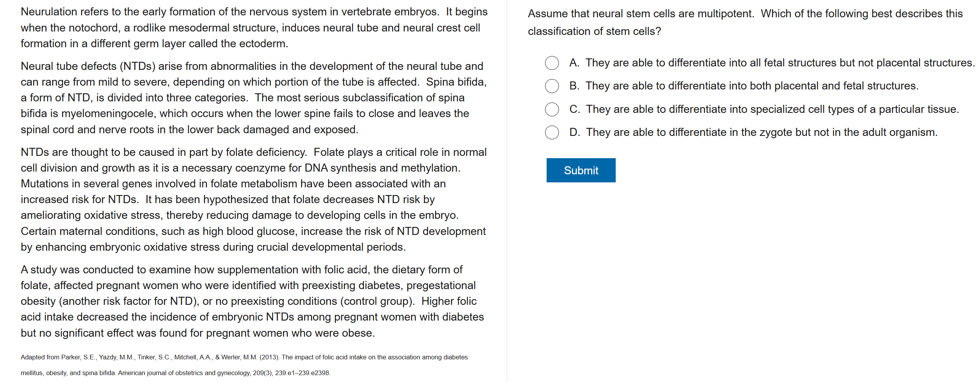The width and height of the screenshot is (980, 382).
Task: Click the paragraph starting 'A study was conducted'
Action: point(251,301)
